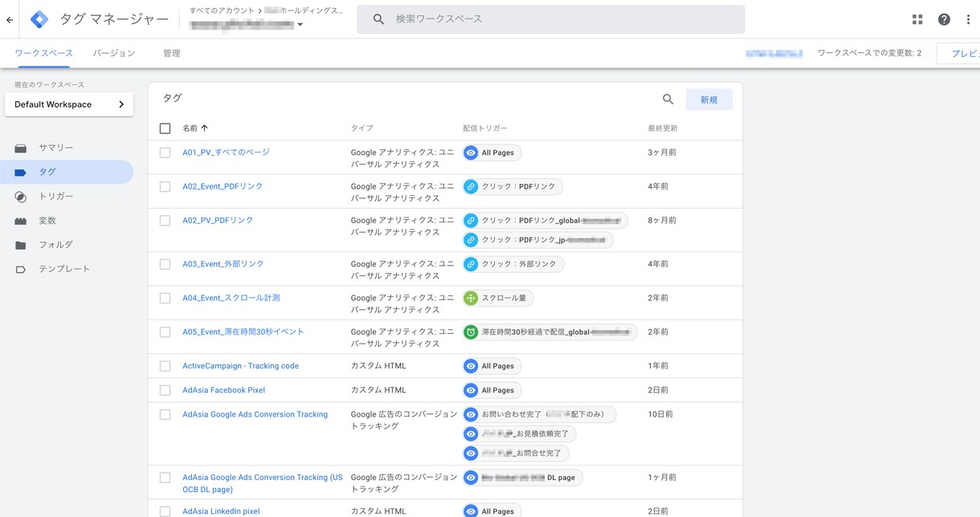Click the search icon in the タグ panel

[668, 100]
